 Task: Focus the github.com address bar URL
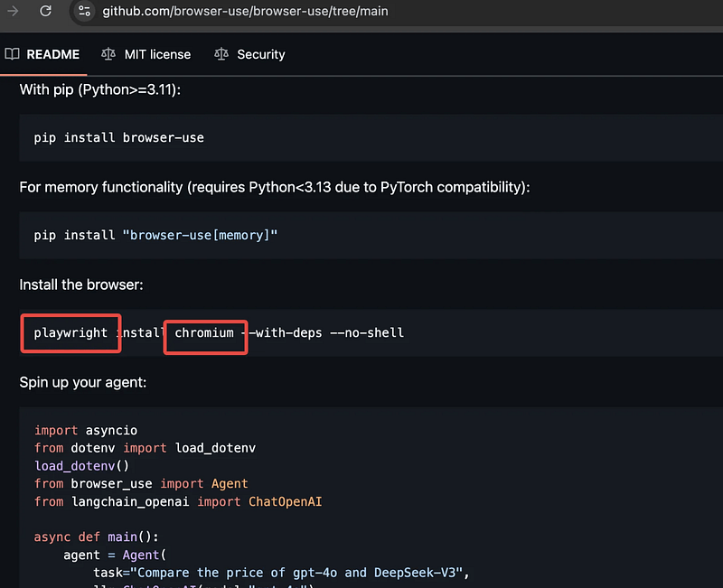(x=245, y=12)
